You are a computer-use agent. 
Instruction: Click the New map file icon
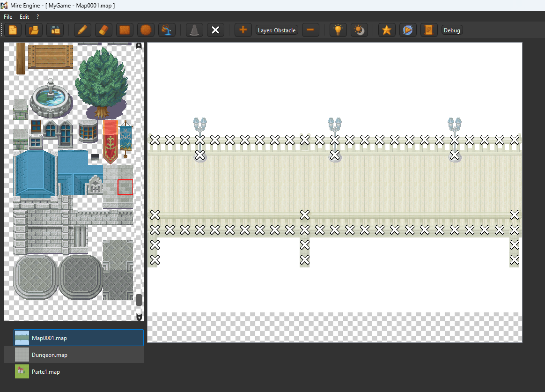point(13,30)
